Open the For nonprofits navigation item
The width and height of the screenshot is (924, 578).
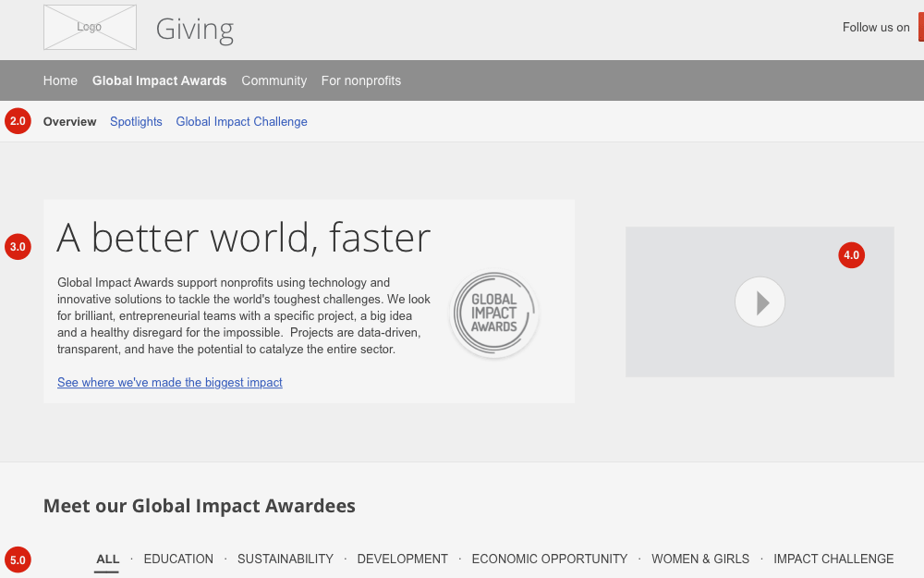point(360,80)
